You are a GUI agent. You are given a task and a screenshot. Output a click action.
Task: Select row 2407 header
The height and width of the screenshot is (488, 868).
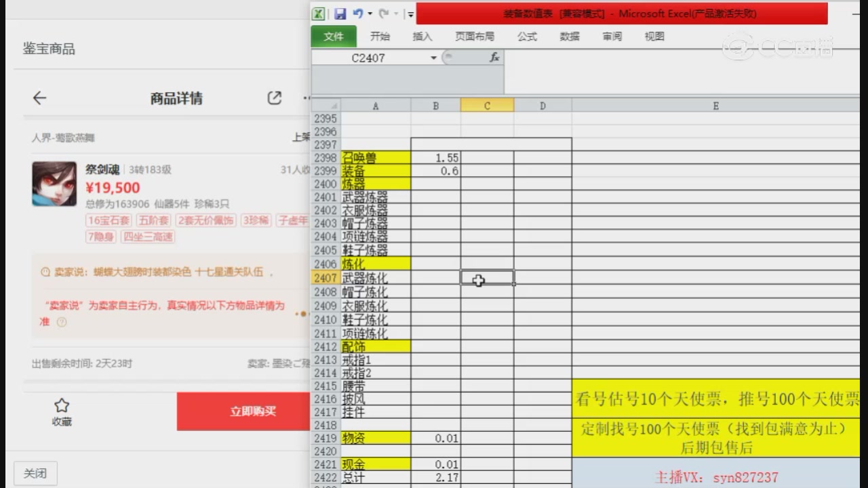click(x=326, y=278)
